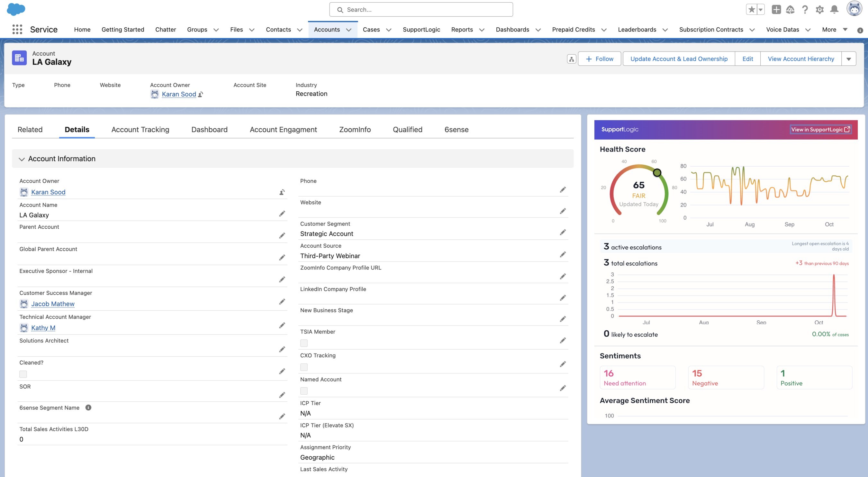Edit the SOR field
Image resolution: width=868 pixels, height=477 pixels.
tap(282, 395)
